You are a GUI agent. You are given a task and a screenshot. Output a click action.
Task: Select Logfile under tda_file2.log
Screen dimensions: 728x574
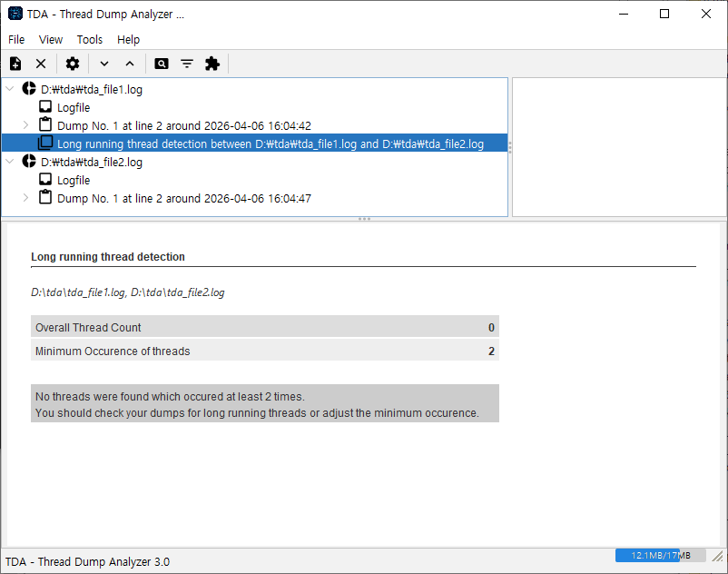73,180
